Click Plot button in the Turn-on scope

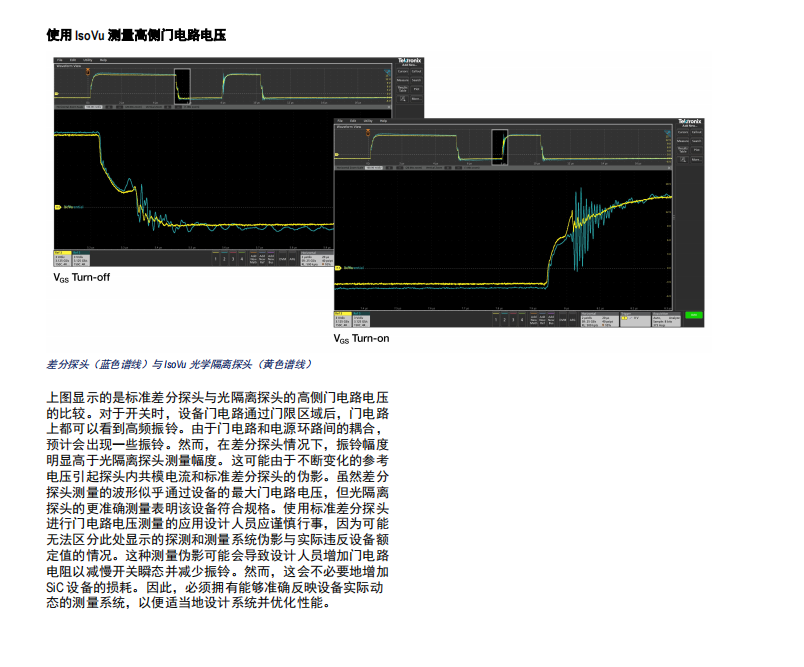click(696, 150)
